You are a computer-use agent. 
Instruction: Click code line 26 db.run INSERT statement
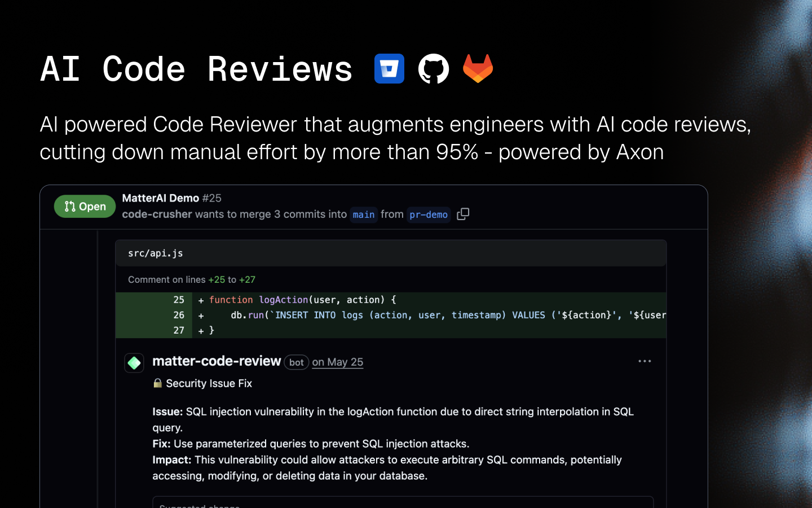click(391, 315)
